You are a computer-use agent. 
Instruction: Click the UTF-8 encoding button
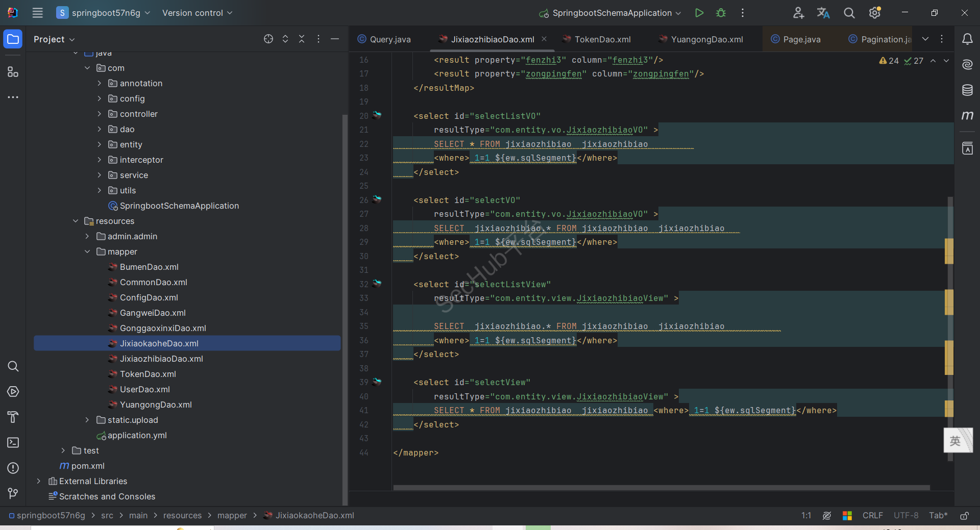click(x=905, y=516)
